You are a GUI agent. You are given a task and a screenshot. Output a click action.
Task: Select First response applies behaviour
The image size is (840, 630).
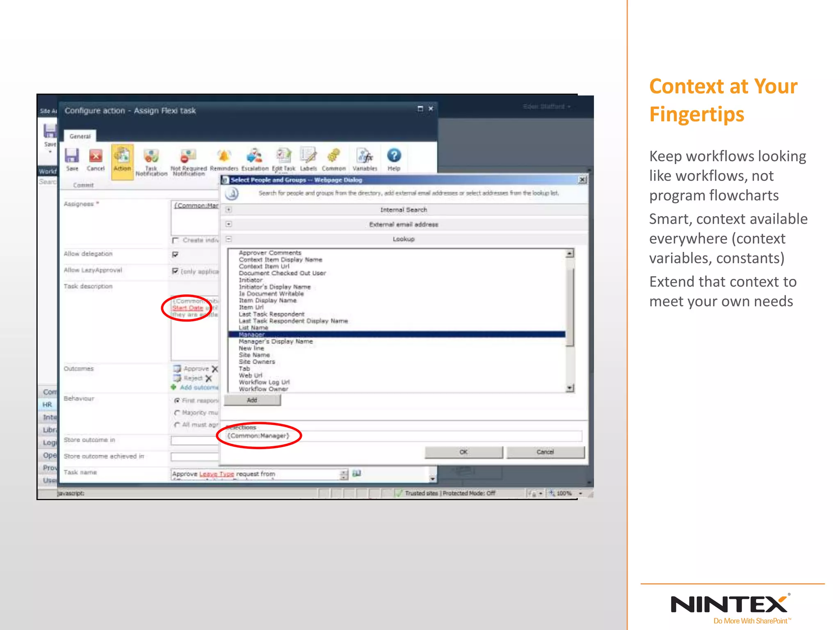coord(177,400)
